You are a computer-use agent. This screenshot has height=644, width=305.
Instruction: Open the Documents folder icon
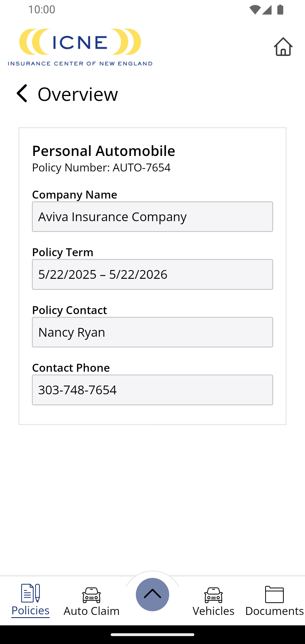[x=274, y=594]
